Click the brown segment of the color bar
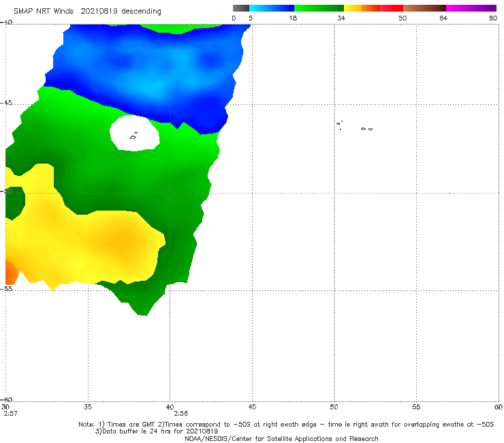Screen dimensions: 504x443 click(424, 8)
